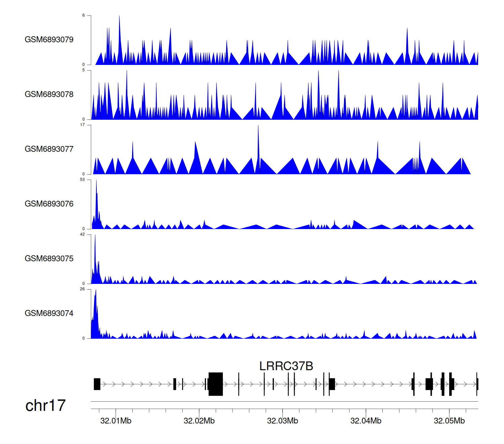Click the 32.01Mb axis position label
504x444 pixels.
click(x=116, y=421)
